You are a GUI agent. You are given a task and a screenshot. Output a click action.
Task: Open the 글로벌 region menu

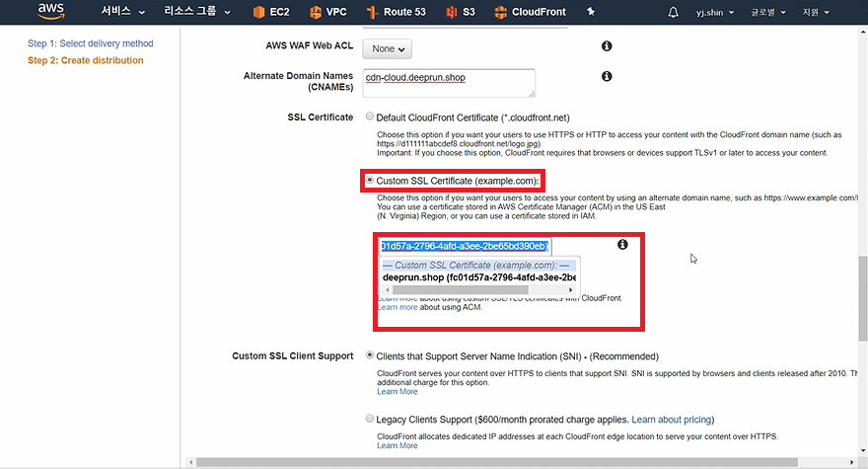[x=767, y=12]
